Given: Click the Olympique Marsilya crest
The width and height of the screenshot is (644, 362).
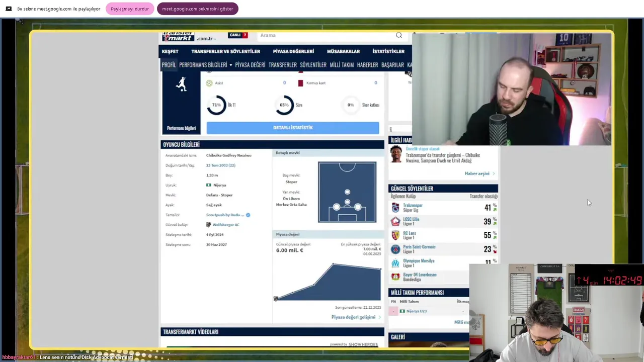Looking at the screenshot, I should point(395,263).
